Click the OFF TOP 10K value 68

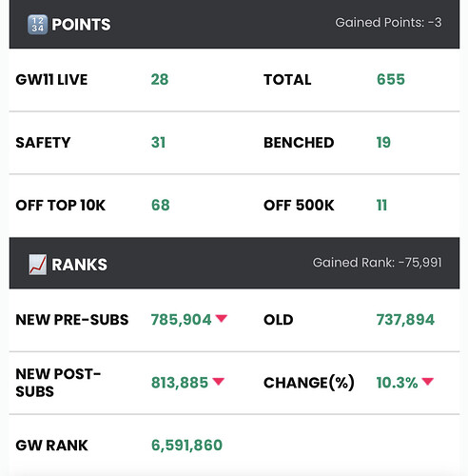point(161,206)
